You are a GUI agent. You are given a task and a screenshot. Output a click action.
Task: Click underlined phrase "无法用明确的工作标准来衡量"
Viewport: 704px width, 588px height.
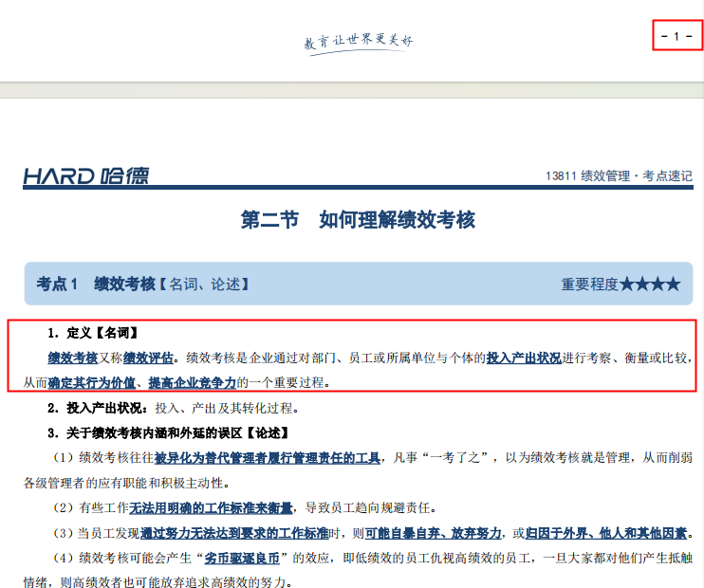(x=211, y=508)
